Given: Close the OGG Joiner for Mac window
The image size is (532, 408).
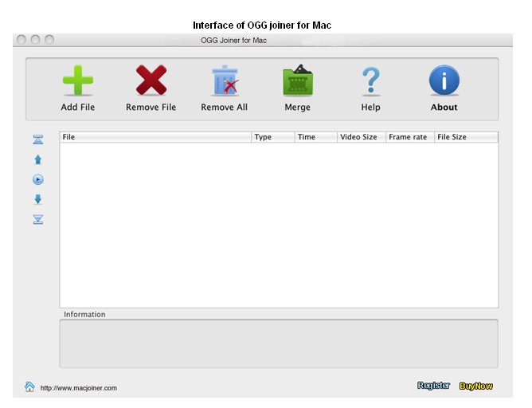Looking at the screenshot, I should (x=22, y=40).
